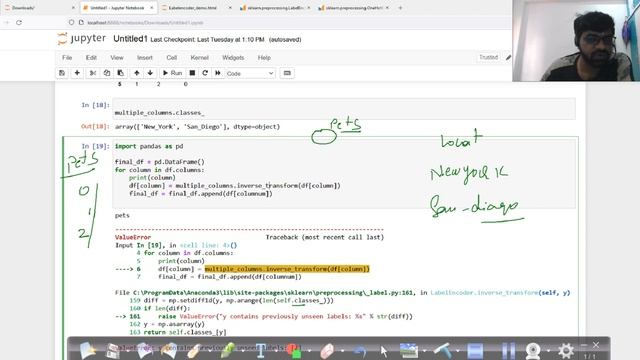Select the wiper tool in the annotation bar

click(442, 350)
